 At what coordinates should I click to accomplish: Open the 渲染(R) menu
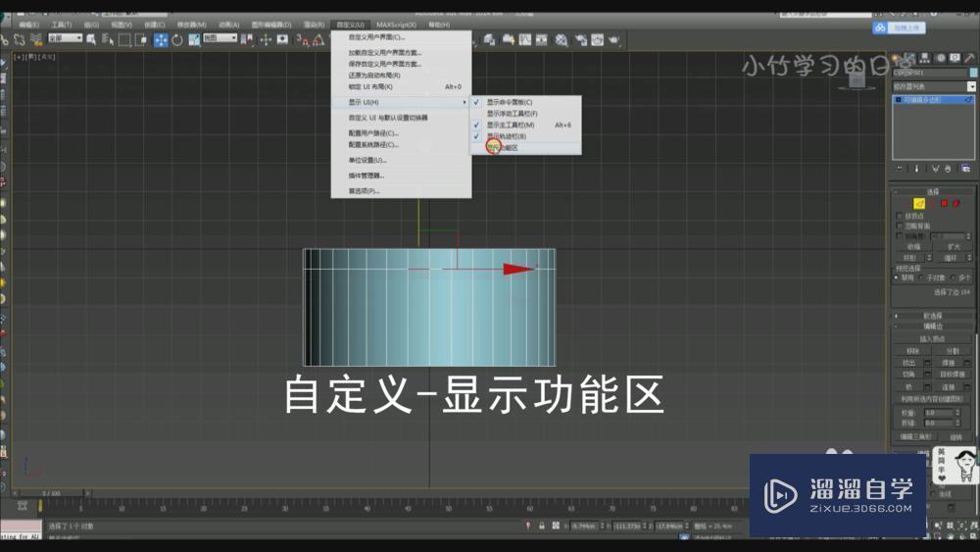314,25
